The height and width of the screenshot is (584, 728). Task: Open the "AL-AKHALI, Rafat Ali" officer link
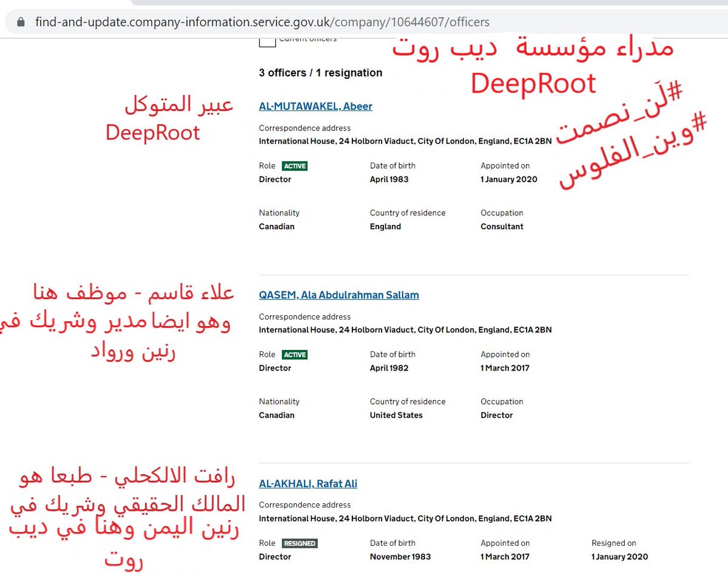(x=308, y=484)
